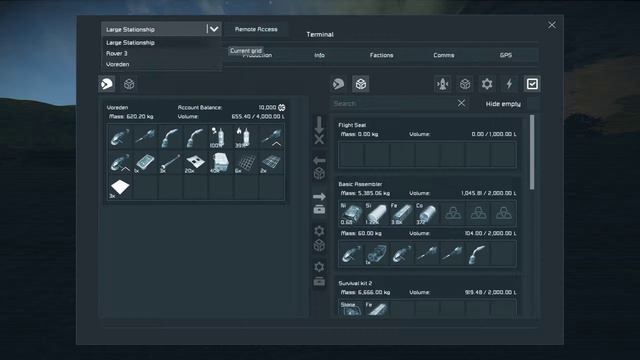This screenshot has width=640, height=360.
Task: Switch to the Factions tab
Action: click(381, 55)
